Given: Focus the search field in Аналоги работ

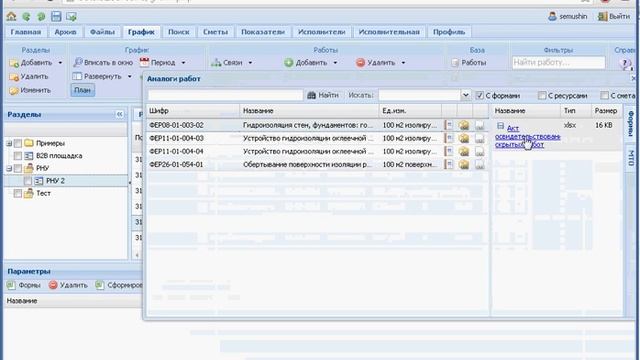Looking at the screenshot, I should 225,95.
